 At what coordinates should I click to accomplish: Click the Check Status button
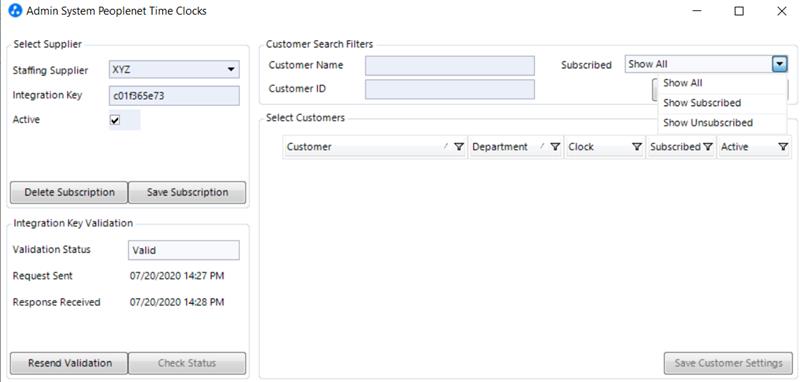click(187, 364)
